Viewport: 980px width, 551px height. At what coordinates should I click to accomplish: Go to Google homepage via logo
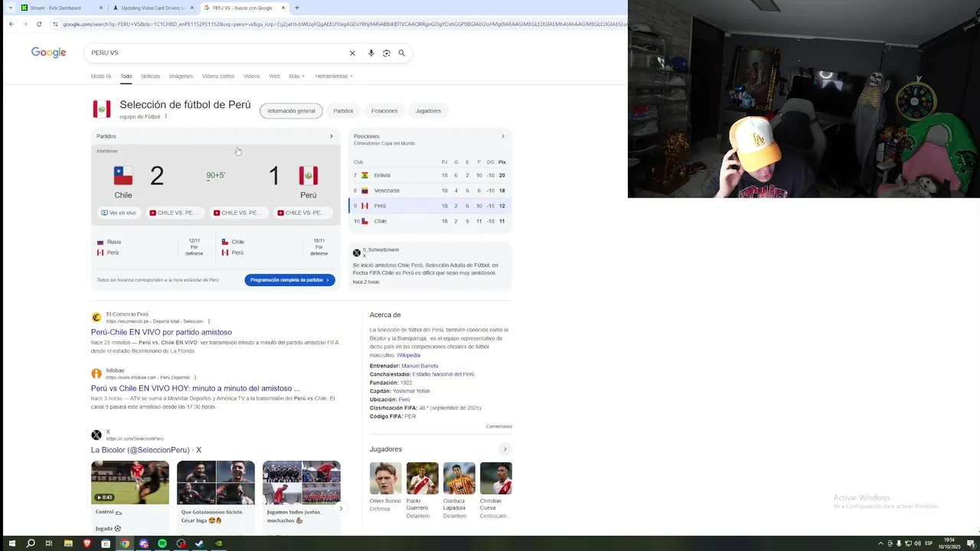[48, 52]
